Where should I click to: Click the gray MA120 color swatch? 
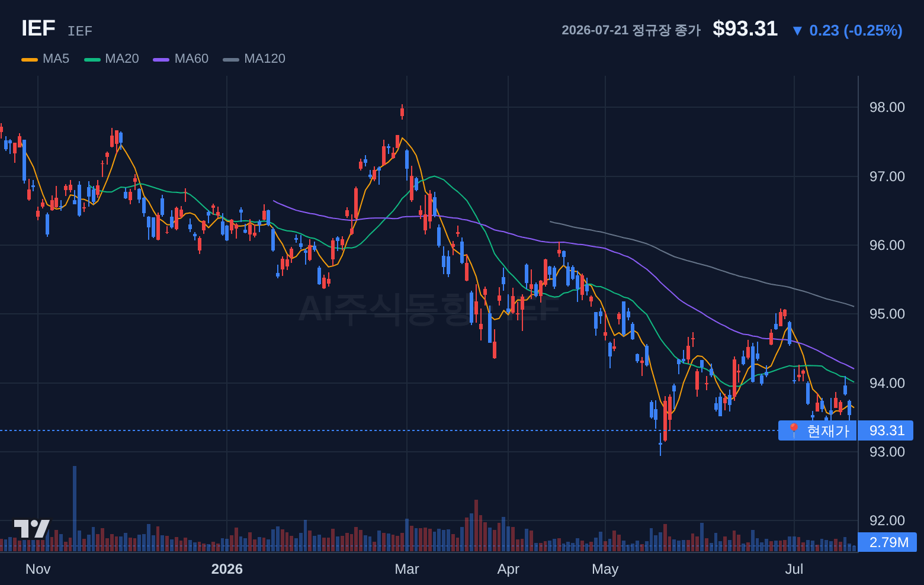pyautogui.click(x=231, y=59)
